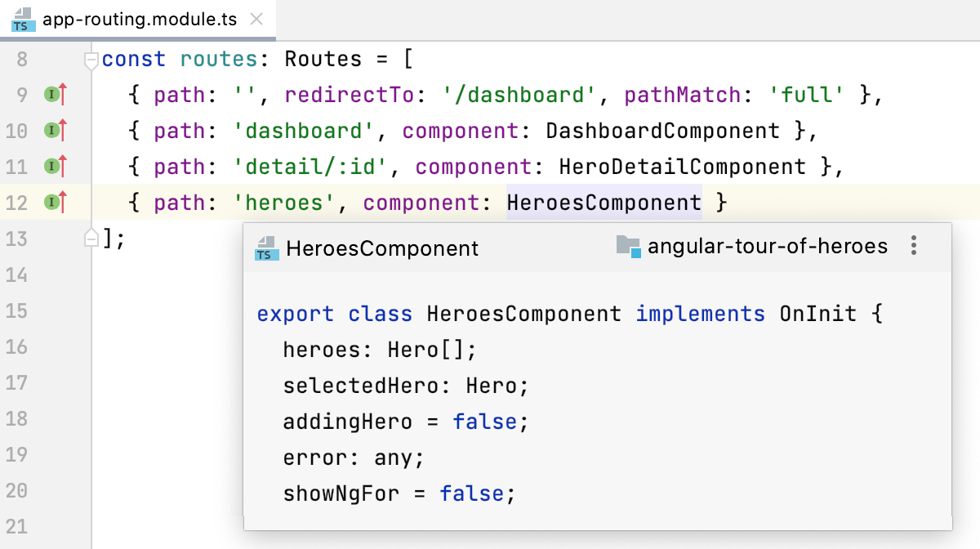Screen dimensions: 980x549
Task: Click HeroDetailComponent reference in line 11
Action: tap(682, 167)
